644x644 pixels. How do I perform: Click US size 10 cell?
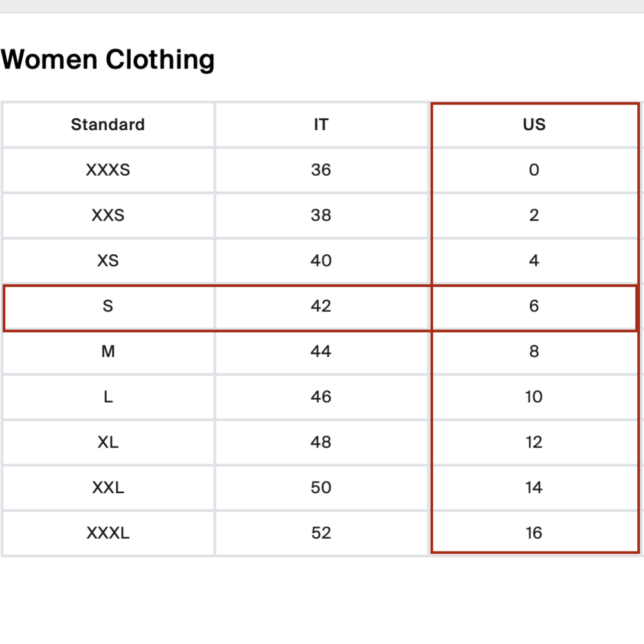pyautogui.click(x=534, y=396)
